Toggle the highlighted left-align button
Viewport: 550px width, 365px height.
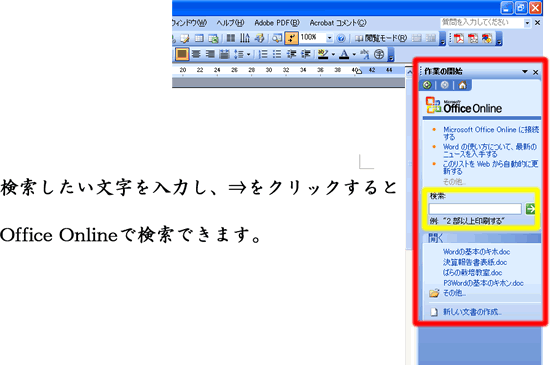181,54
